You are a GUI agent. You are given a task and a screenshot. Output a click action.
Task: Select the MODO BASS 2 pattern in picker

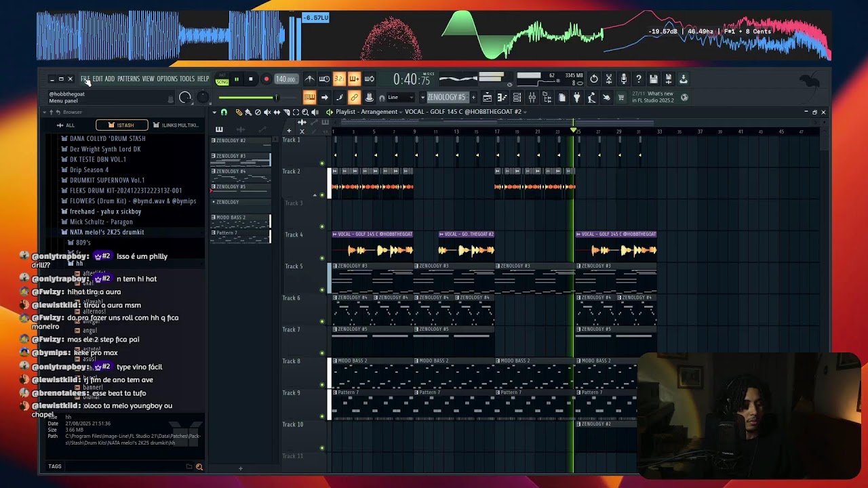point(241,220)
